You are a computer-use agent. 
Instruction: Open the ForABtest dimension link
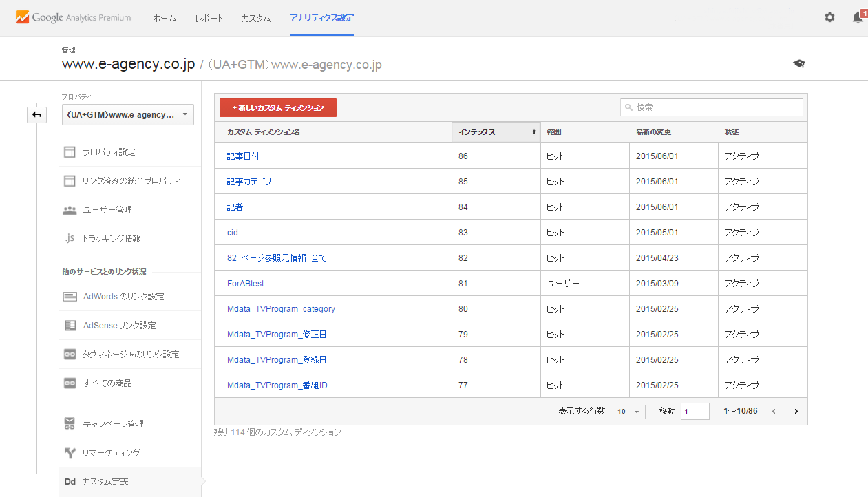246,284
